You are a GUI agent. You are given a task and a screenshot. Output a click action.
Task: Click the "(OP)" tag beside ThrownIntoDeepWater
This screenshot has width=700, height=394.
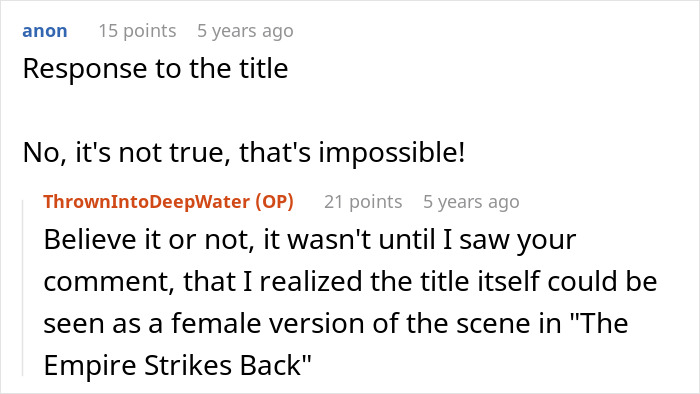click(x=275, y=202)
